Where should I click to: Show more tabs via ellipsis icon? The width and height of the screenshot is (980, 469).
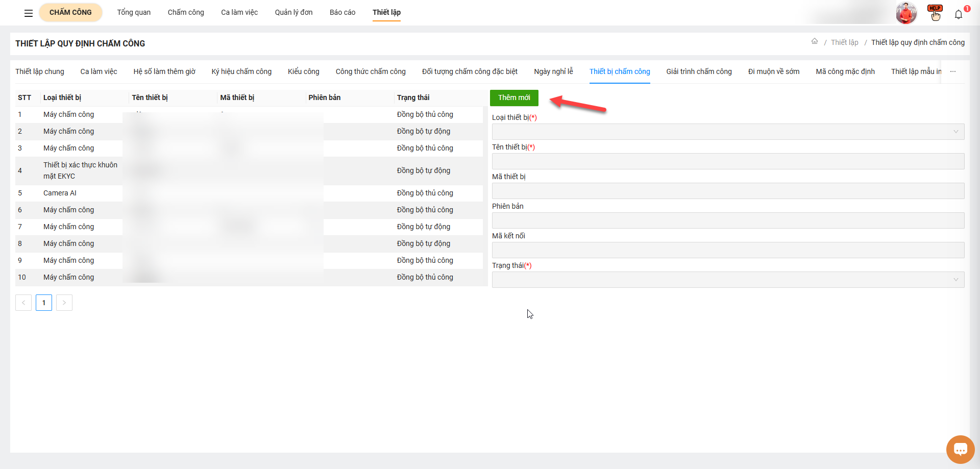coord(953,72)
